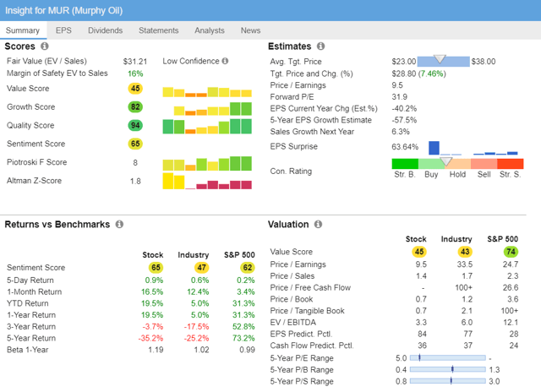Click the EPS Surprise bar chart
The width and height of the screenshot is (541, 392).
pos(473,148)
